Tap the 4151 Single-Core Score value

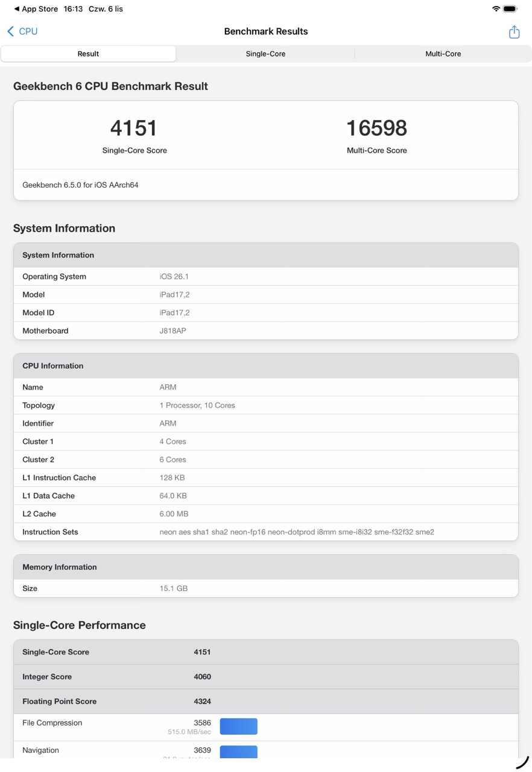coord(134,128)
